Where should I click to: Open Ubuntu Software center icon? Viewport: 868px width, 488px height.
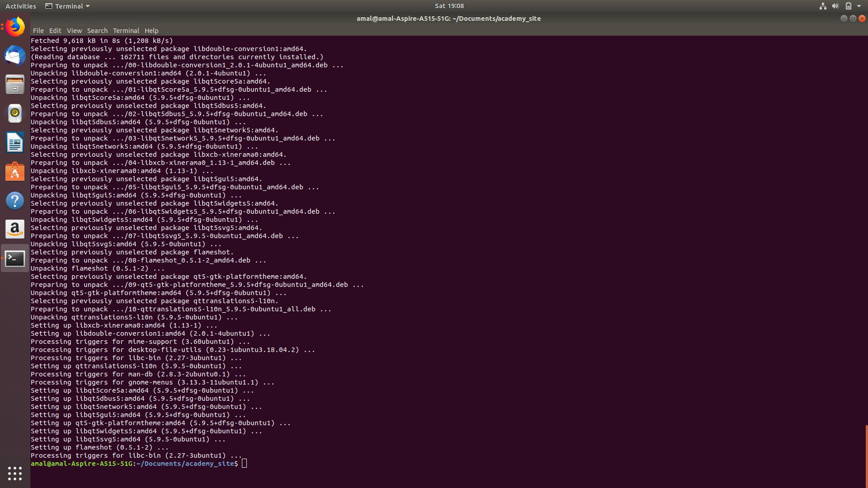[15, 172]
